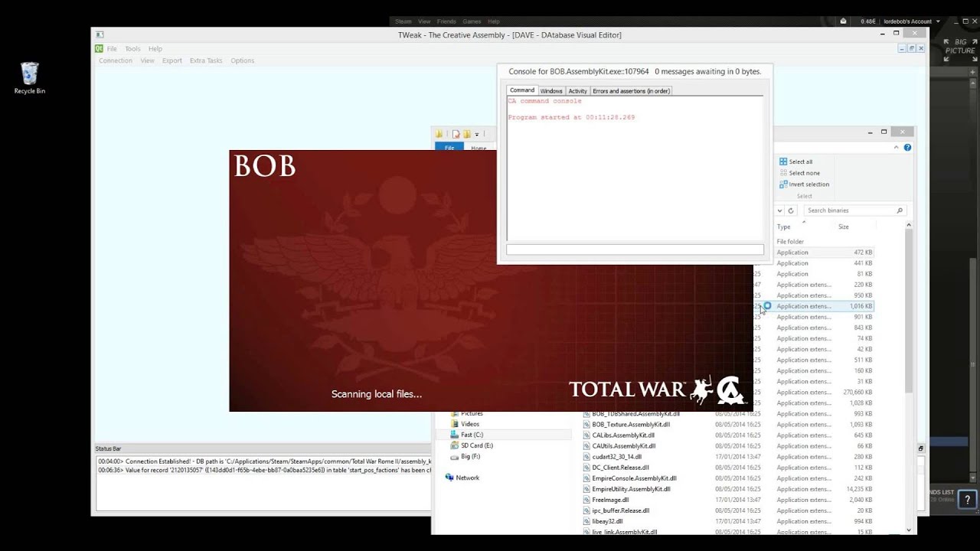Open Steam menu in Steam window
This screenshot has width=980, height=551.
[403, 21]
